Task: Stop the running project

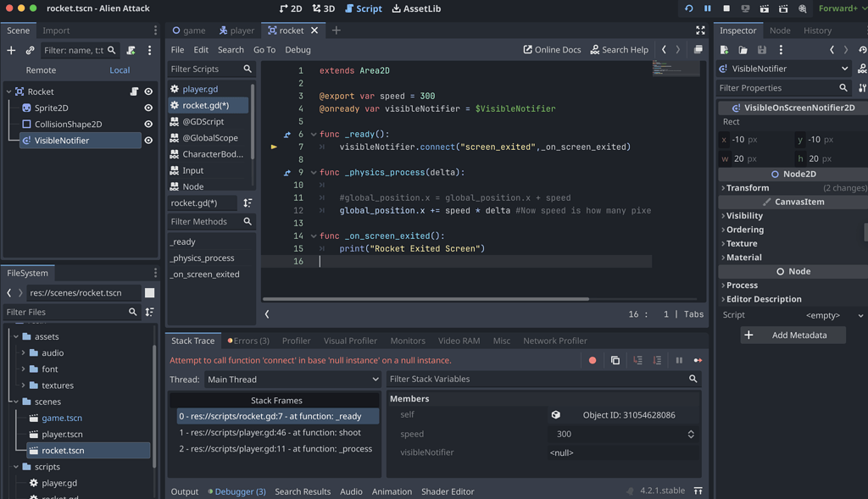Action: point(726,8)
